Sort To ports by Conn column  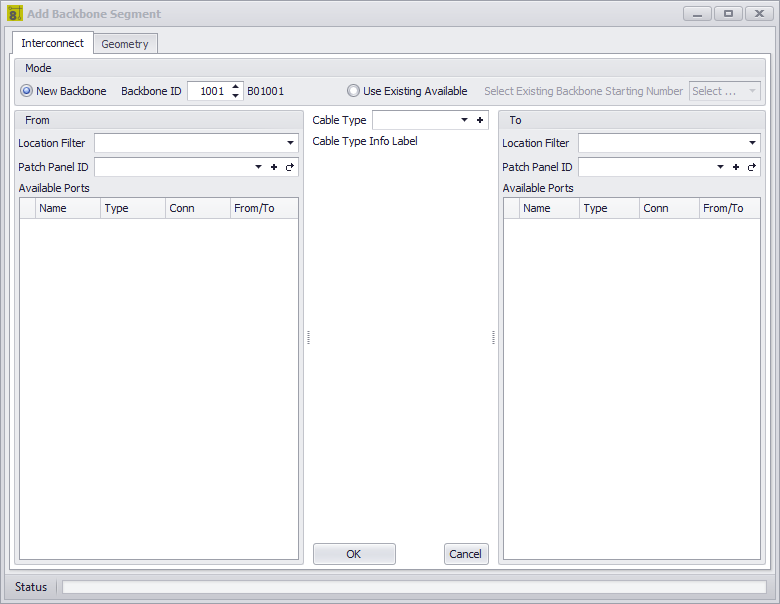pos(669,208)
